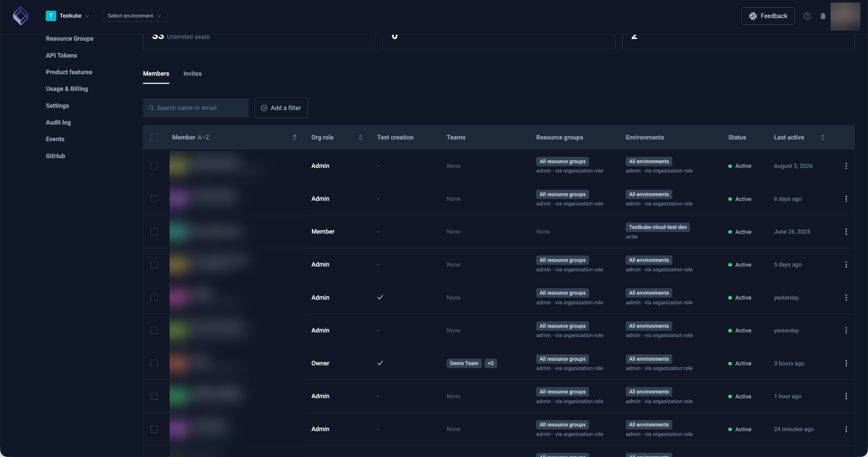Open notifications bell icon
Viewport: 868px width, 457px height.
click(823, 16)
